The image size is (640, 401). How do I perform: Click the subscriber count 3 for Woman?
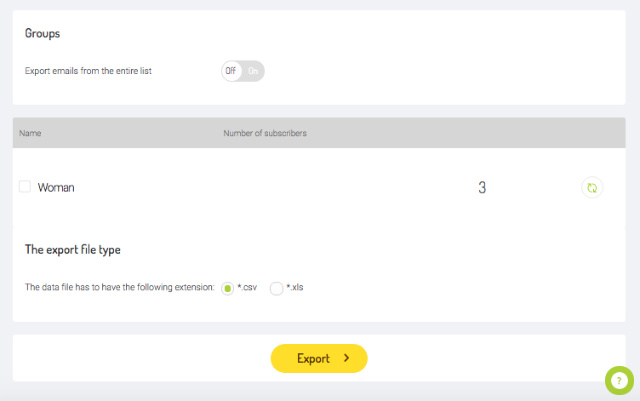click(482, 187)
